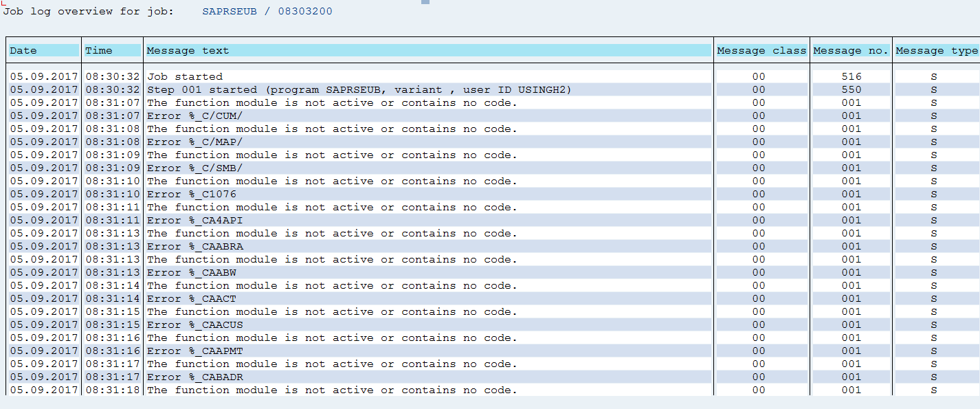
Task: Click the Message type column header
Action: coord(937,50)
